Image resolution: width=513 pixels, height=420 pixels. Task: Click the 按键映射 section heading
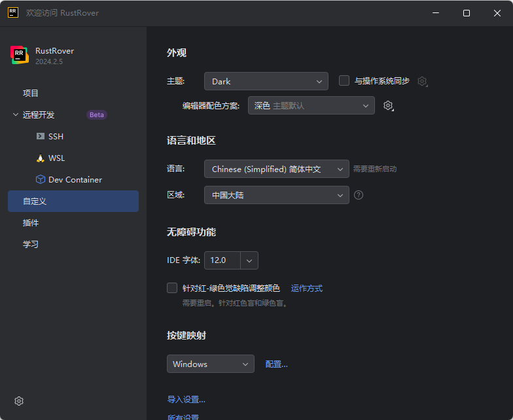186,336
